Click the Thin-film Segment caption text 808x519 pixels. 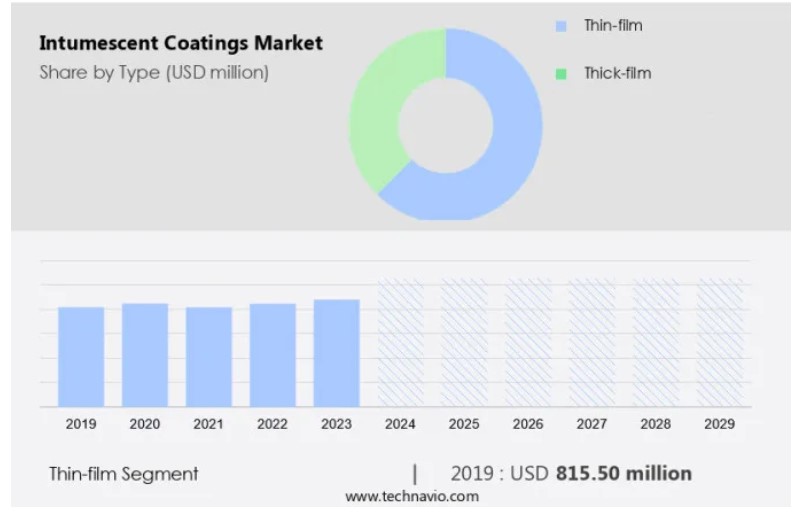click(x=124, y=474)
